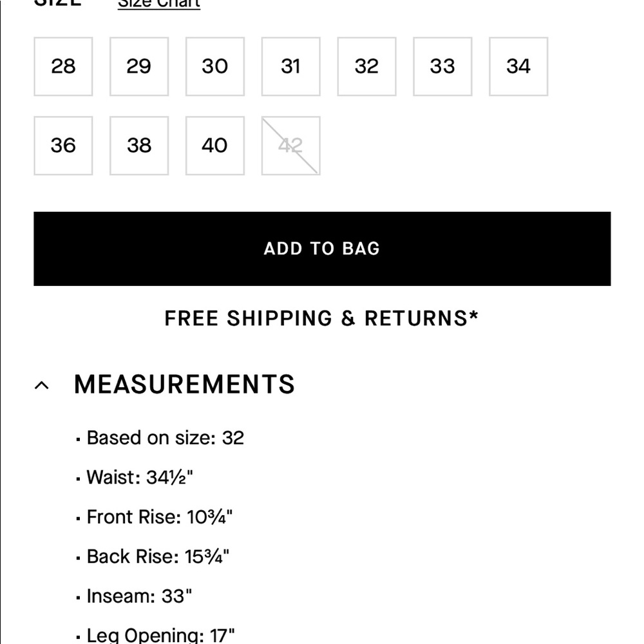Click the crossed-out size 42 box
The width and height of the screenshot is (644, 644).
click(x=291, y=146)
